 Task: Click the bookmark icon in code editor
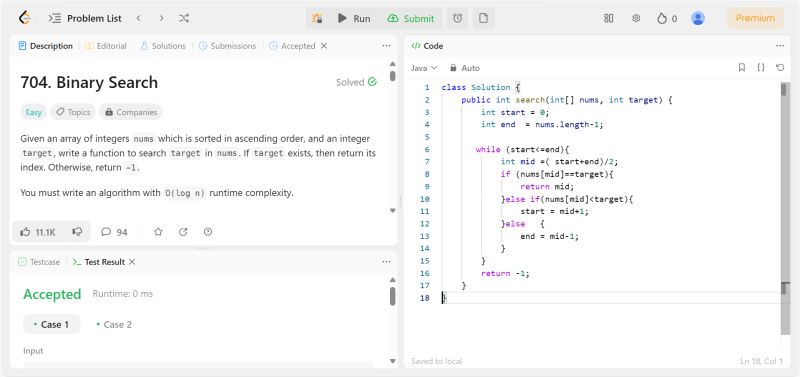click(x=742, y=67)
